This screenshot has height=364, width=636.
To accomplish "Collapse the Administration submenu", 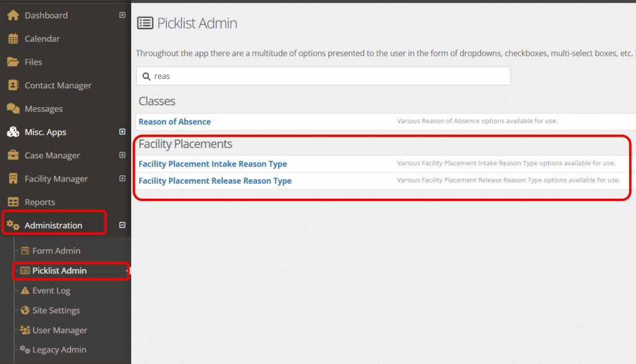I will (x=122, y=225).
